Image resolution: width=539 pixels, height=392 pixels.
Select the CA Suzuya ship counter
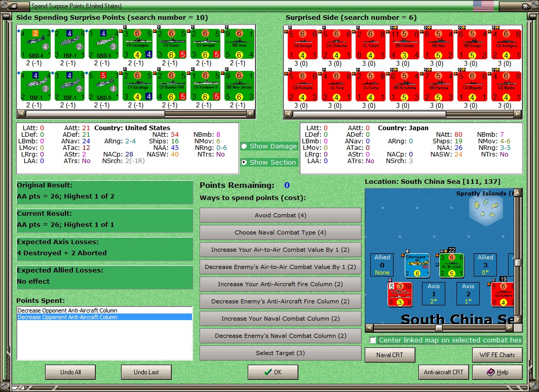coord(302,45)
